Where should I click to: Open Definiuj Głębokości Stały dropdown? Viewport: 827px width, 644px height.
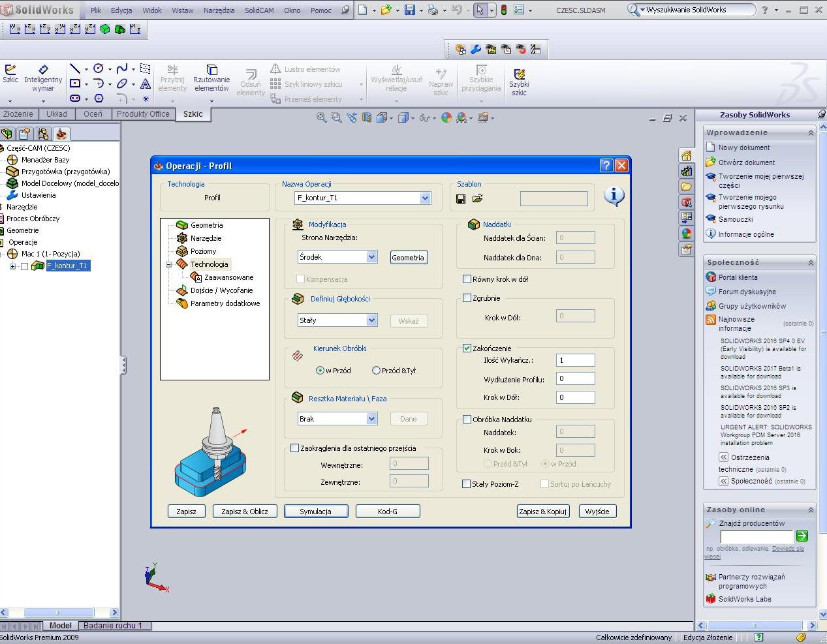click(x=371, y=320)
